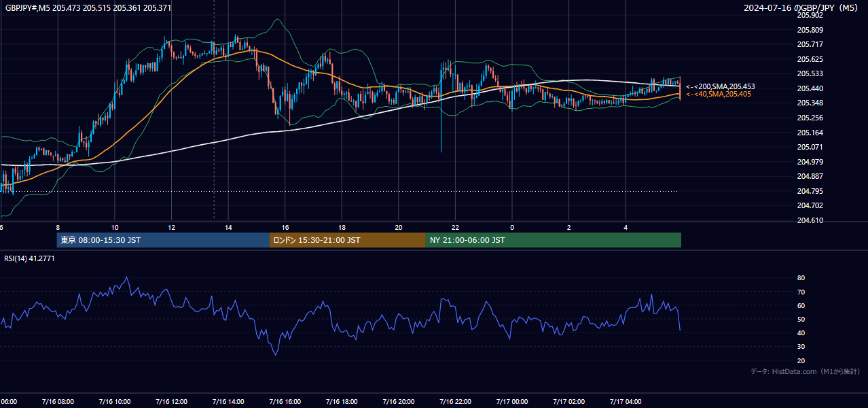Click price axis value 205.440
The width and height of the screenshot is (868, 408).
tap(810, 88)
